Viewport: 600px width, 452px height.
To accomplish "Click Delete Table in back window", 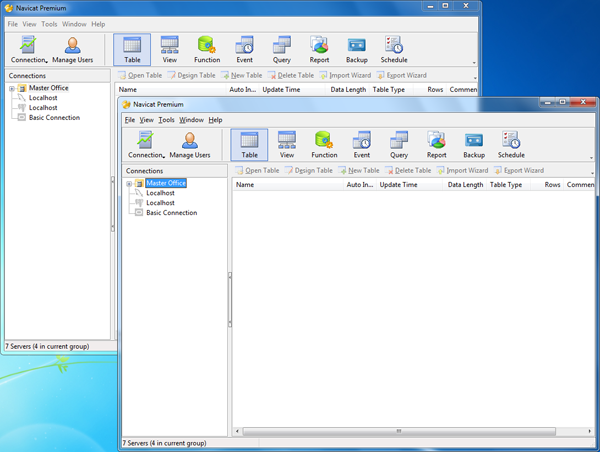I will coord(291,75).
